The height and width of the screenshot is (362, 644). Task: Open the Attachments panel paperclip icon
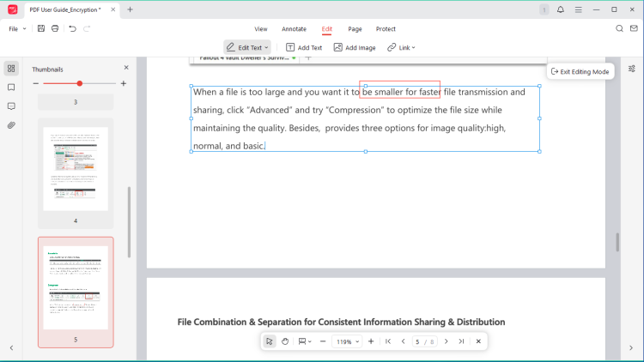(11, 125)
